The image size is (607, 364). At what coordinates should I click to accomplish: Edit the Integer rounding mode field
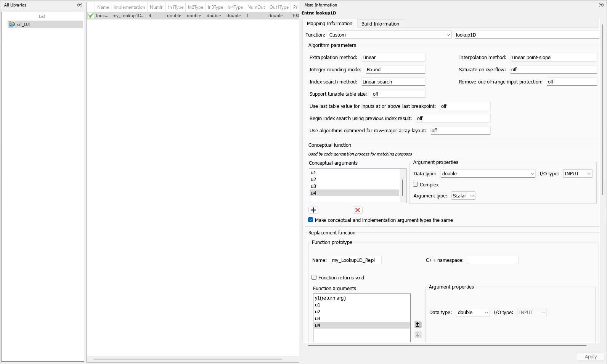(x=395, y=69)
